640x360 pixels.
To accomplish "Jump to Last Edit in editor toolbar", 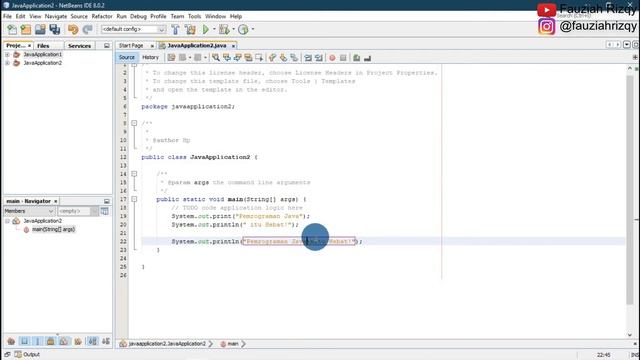I will click(171, 58).
